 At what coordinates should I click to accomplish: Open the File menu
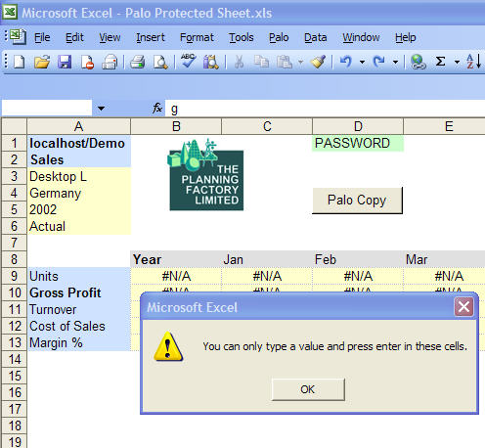(42, 37)
